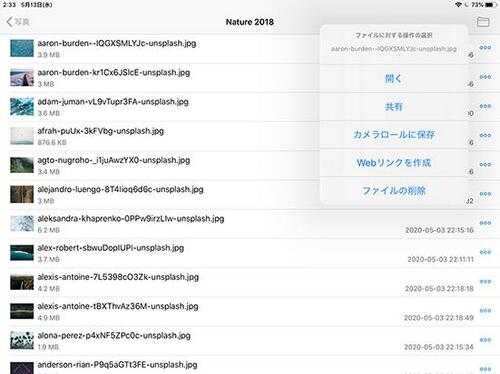Click date 2020-05-03 22:11:11
This screenshot has width=500, height=374.
coord(440,259)
